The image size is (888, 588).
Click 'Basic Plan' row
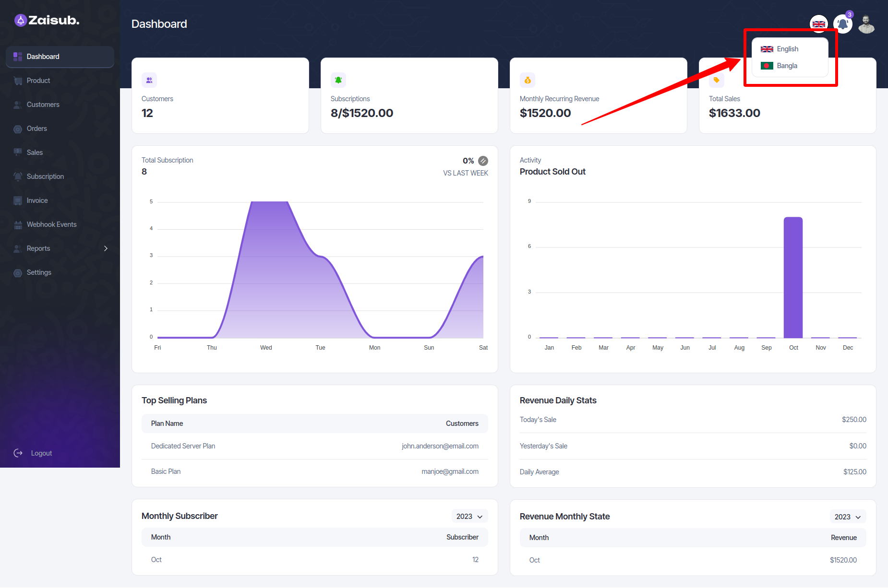pyautogui.click(x=315, y=472)
